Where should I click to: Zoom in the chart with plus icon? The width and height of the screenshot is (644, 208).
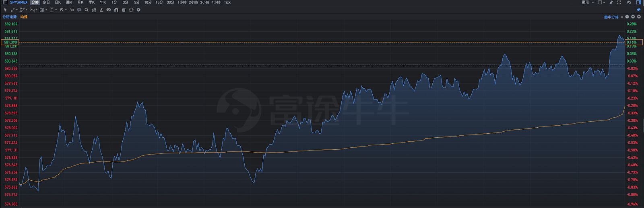(x=639, y=17)
